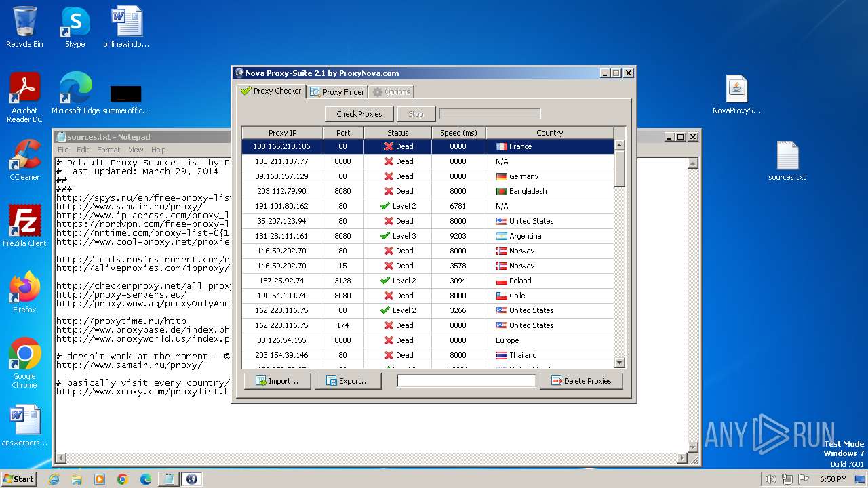Switch to the Proxy Finder tab

coord(337,91)
